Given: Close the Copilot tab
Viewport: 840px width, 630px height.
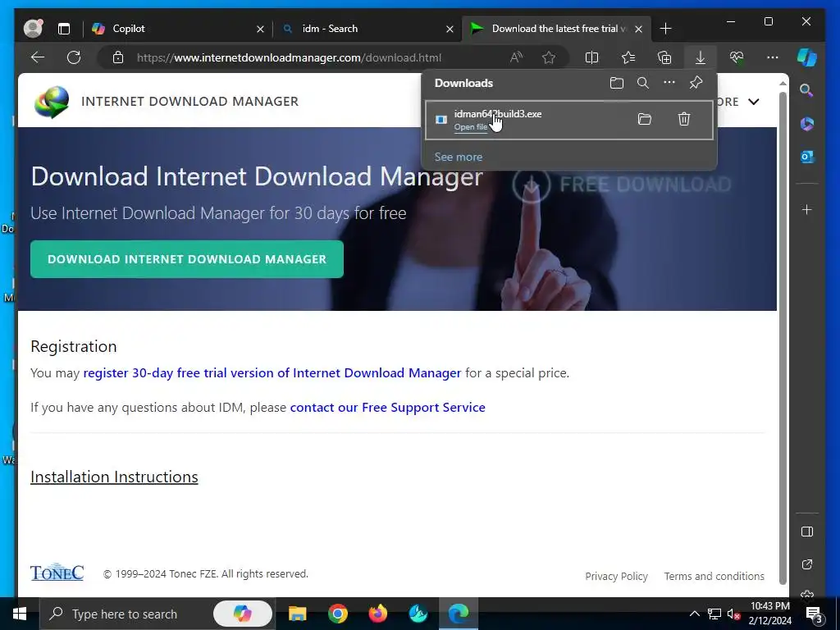Looking at the screenshot, I should [260, 29].
